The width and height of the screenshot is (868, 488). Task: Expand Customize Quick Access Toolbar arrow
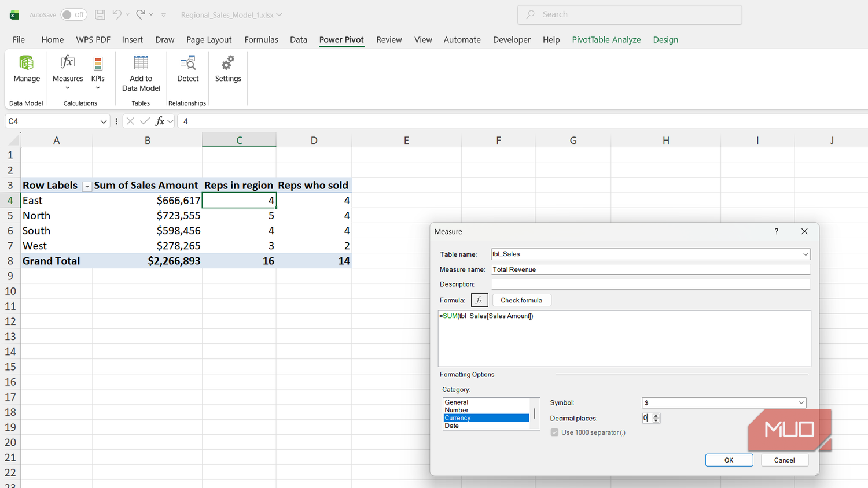pyautogui.click(x=164, y=15)
